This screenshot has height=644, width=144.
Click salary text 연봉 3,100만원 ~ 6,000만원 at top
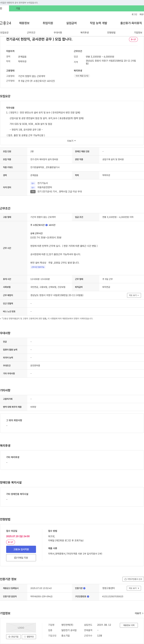click(x=100, y=57)
